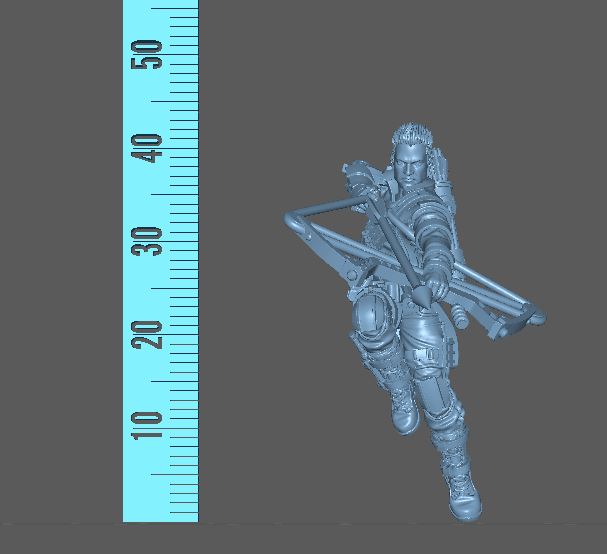Click the figure's chest armor
607x554 pixels.
point(412,215)
